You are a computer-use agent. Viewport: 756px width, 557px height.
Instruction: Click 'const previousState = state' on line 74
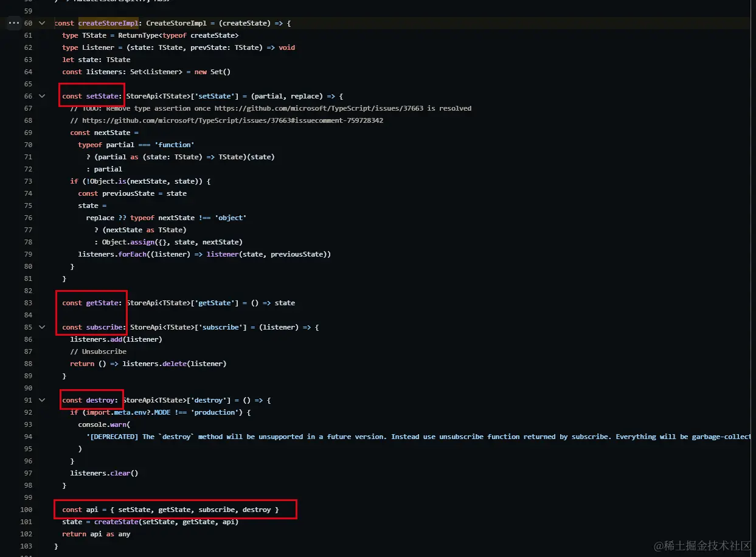133,193
